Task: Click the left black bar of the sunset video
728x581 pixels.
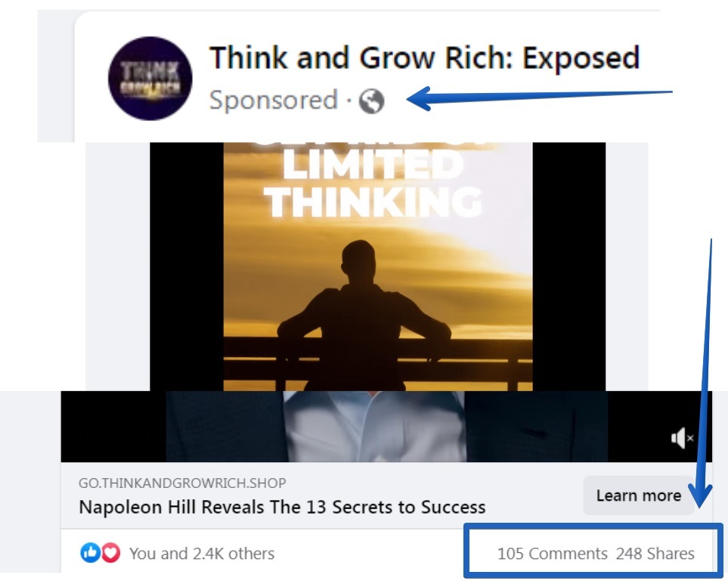Action: [187, 266]
